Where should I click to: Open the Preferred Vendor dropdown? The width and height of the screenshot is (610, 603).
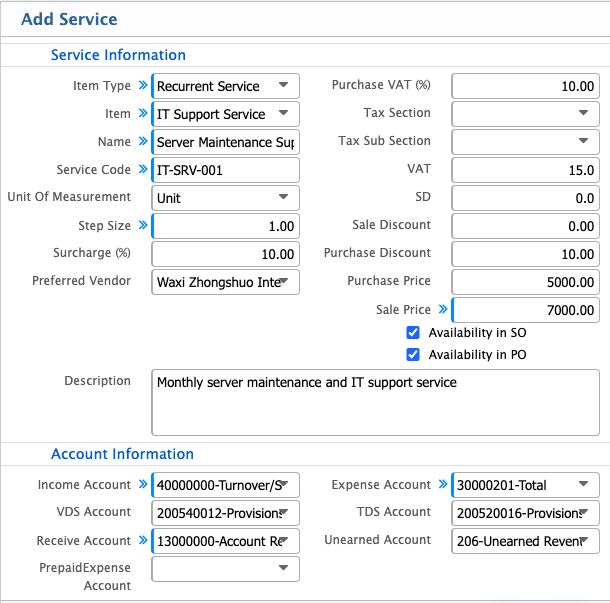pyautogui.click(x=226, y=282)
